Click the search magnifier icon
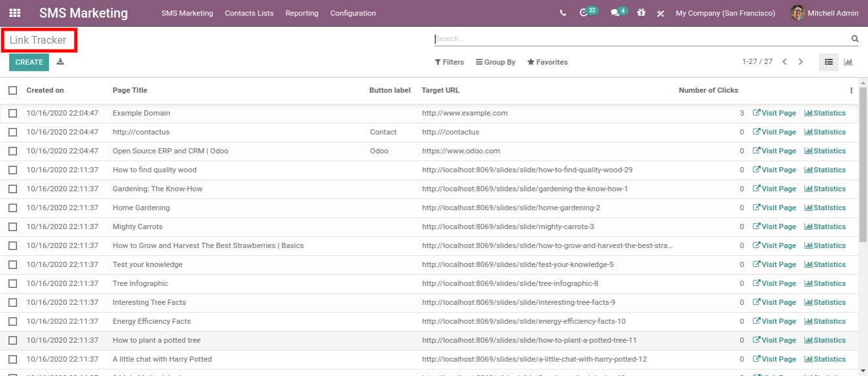This screenshot has width=868, height=376. 854,39
